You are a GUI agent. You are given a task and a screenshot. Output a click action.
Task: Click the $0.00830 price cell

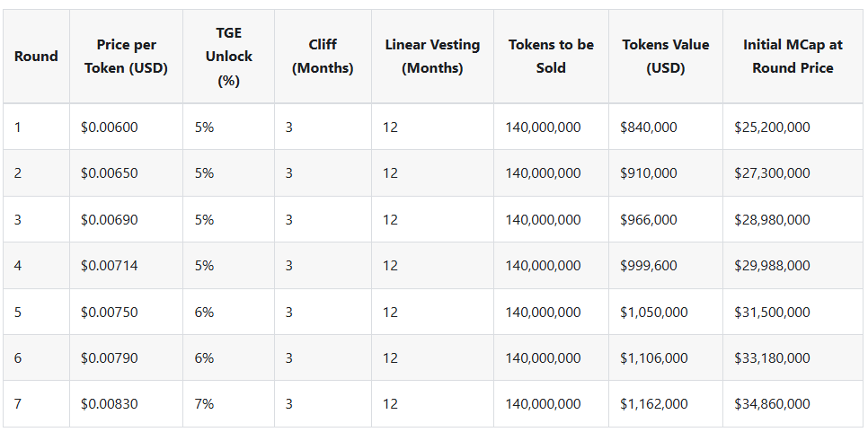110,404
